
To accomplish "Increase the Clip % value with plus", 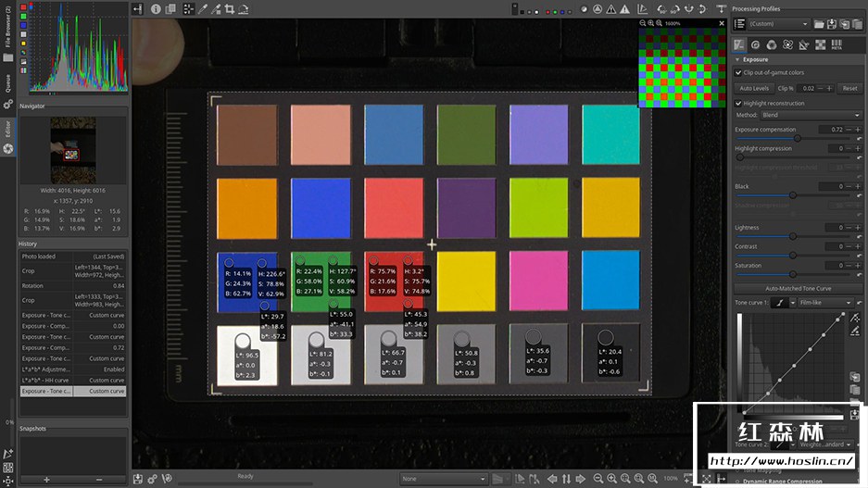I will click(829, 88).
